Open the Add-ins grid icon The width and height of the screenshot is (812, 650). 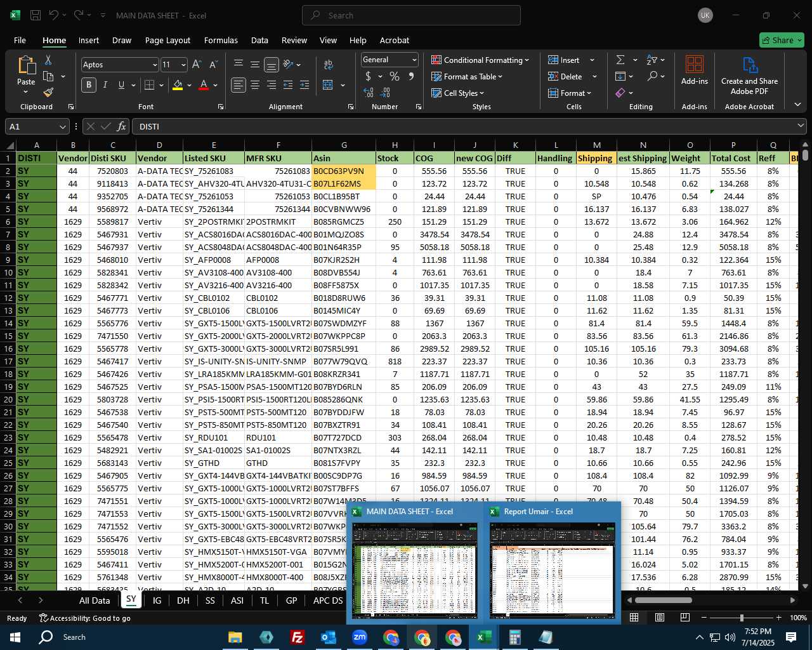click(x=695, y=65)
